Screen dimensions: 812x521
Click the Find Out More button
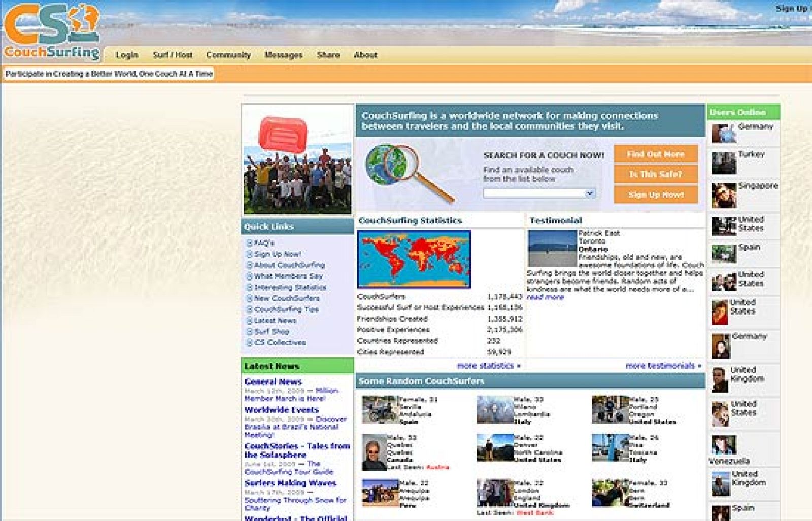(656, 154)
